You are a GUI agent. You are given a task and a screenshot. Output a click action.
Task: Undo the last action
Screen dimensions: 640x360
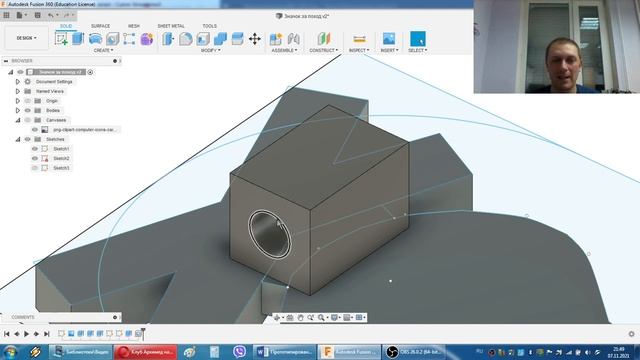(x=51, y=15)
